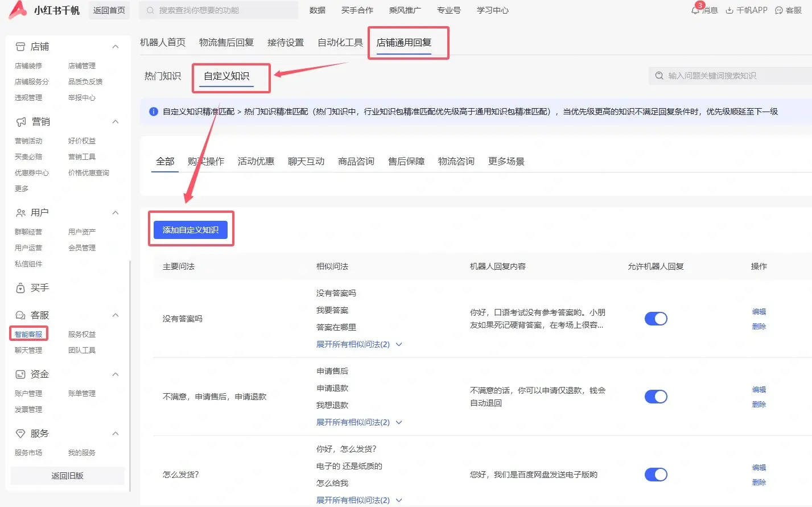The width and height of the screenshot is (812, 507).
Task: Collapse the 用户 sidebar section chevron
Action: [116, 213]
